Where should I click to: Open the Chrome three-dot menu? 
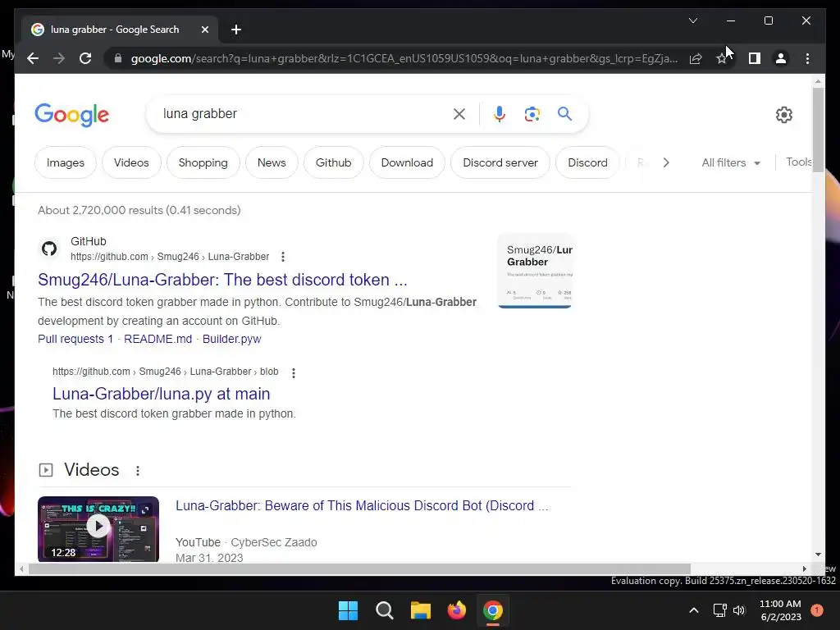[x=807, y=58]
